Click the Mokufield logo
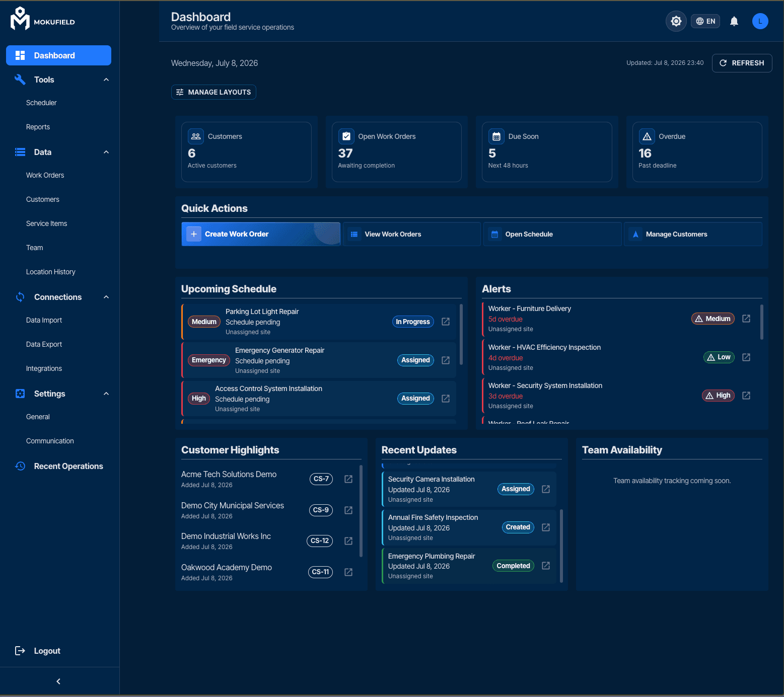The height and width of the screenshot is (697, 784). coord(43,19)
